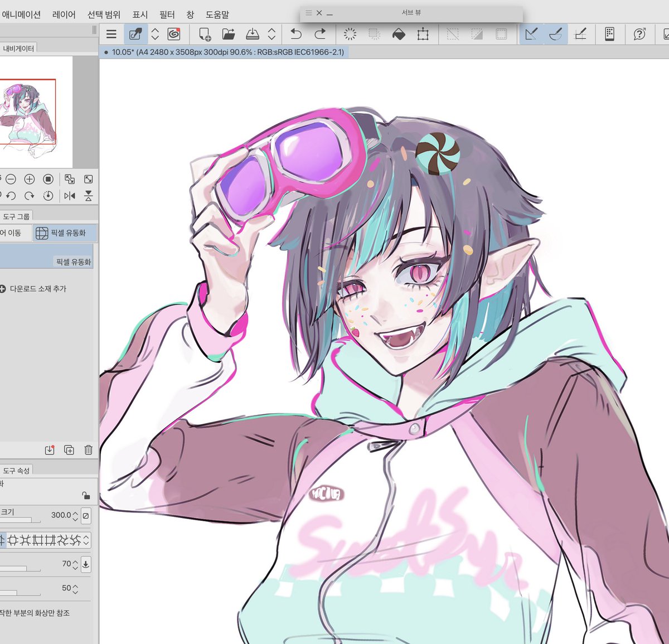Delete the sub tool with trash icon
The image size is (669, 644).
tap(88, 450)
